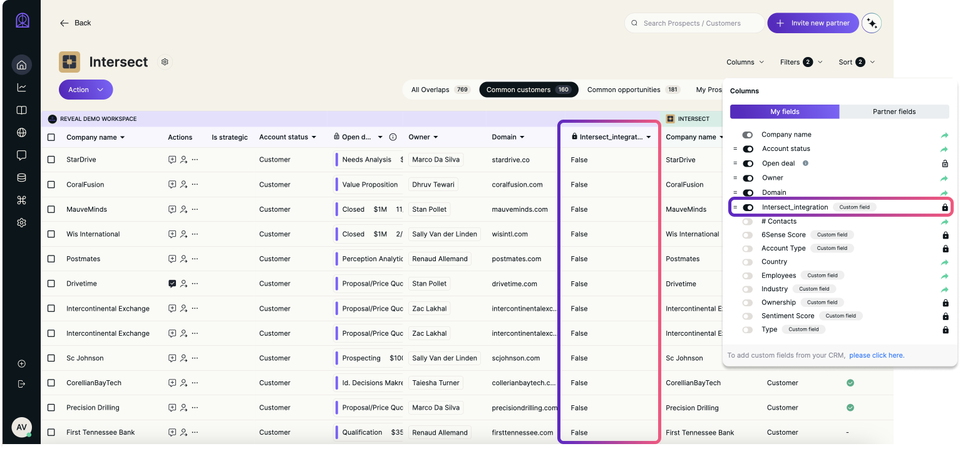This screenshot has height=461, width=980.
Task: Enable the Industry column toggle
Action: pyautogui.click(x=748, y=289)
